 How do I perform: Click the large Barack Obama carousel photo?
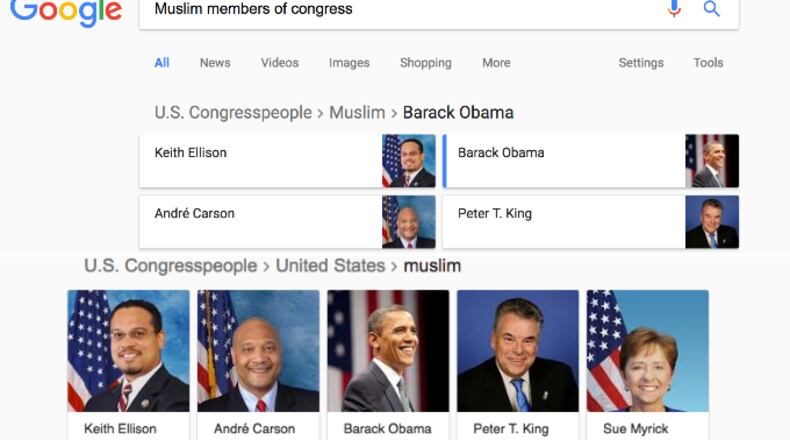click(387, 351)
